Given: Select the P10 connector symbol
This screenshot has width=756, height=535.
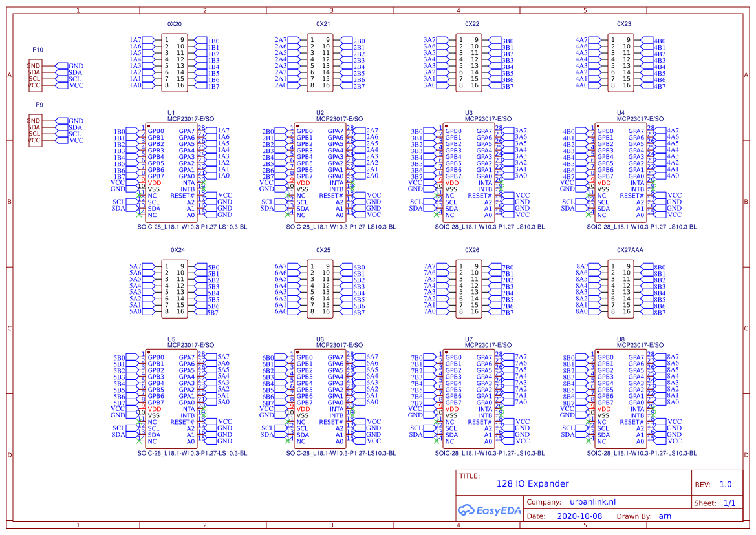Looking at the screenshot, I should click(36, 76).
